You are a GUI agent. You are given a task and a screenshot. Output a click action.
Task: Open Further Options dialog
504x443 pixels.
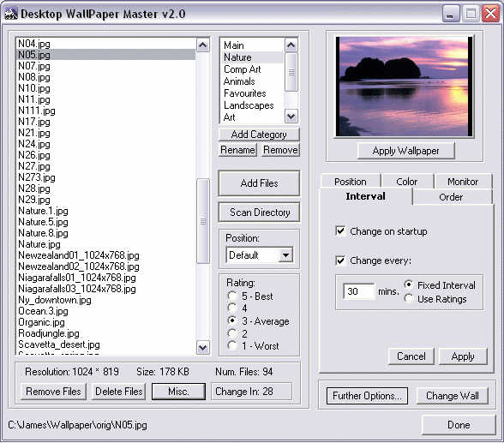point(367,396)
